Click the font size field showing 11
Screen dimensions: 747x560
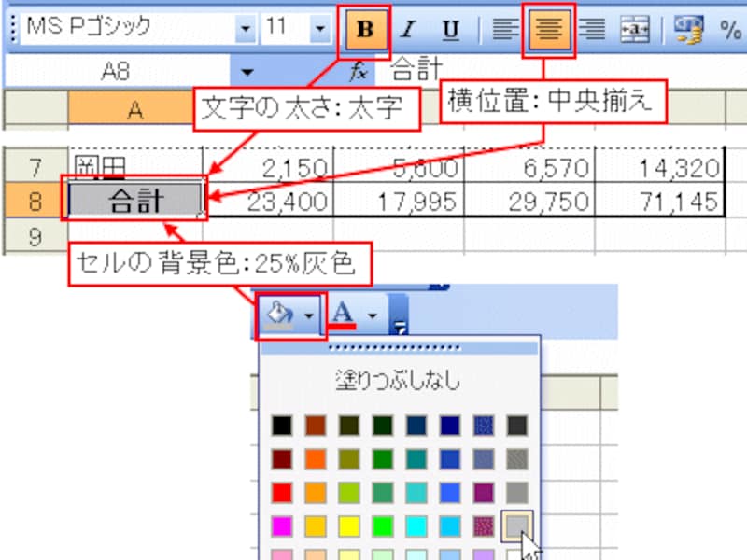pos(285,28)
